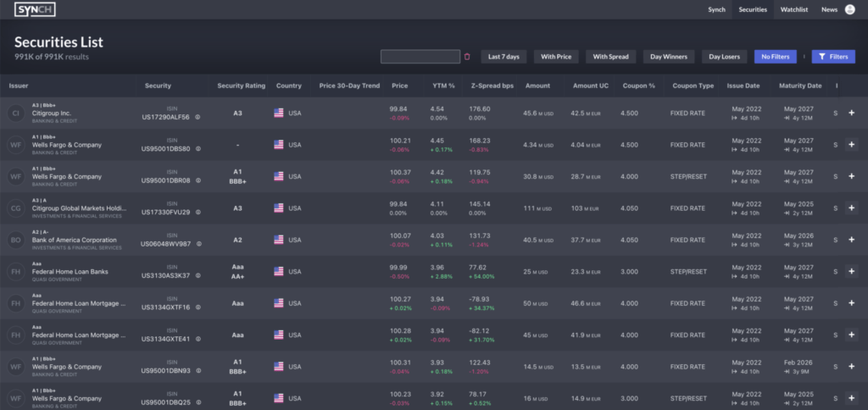Open the Filters panel with funnel icon

pos(832,57)
